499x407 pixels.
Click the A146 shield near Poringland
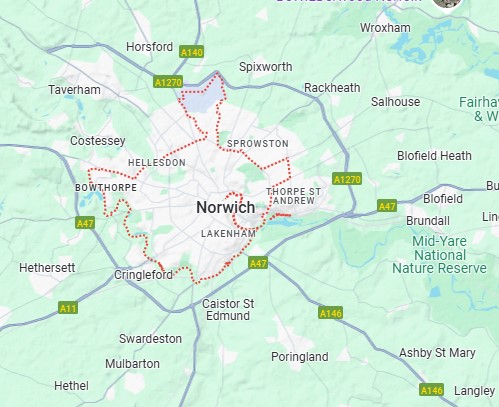[330, 313]
